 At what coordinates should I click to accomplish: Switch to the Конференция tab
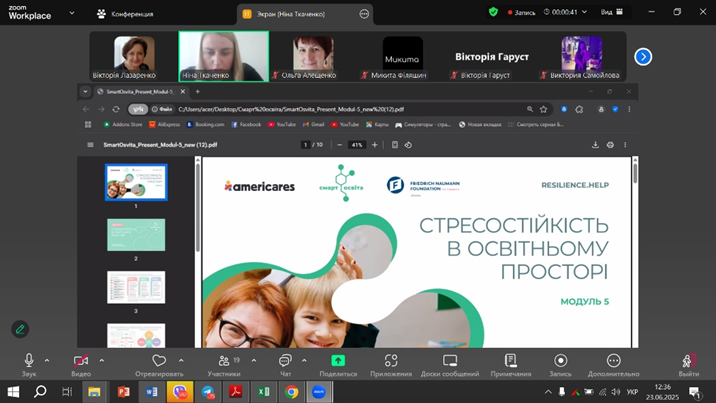(125, 14)
